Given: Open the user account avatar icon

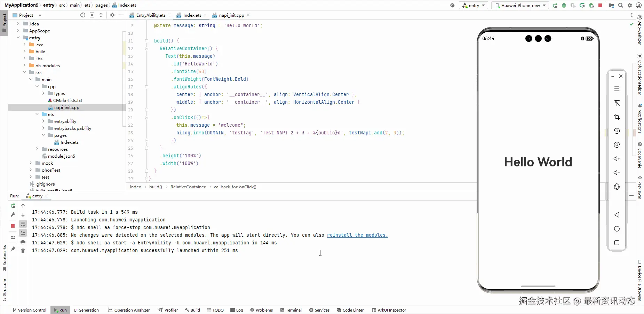Looking at the screenshot, I should (x=639, y=5).
